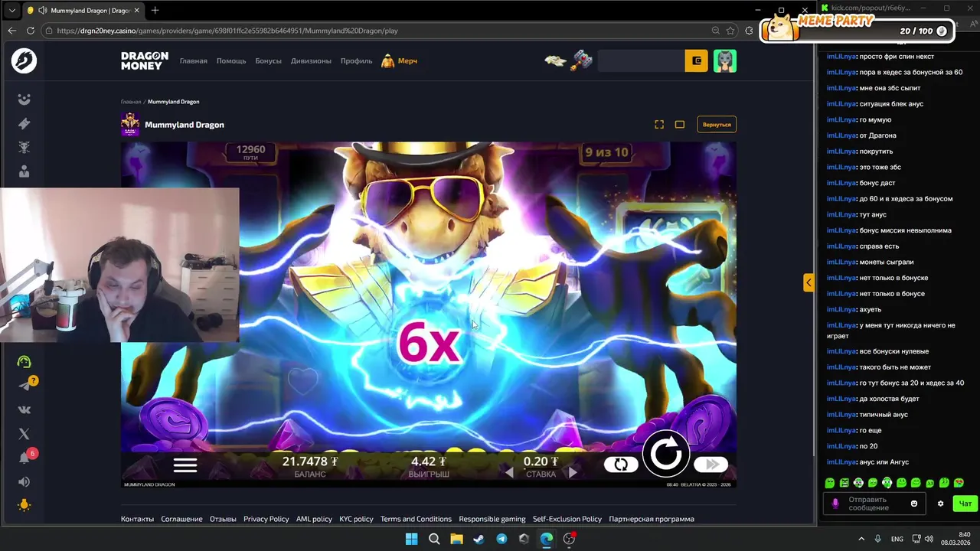This screenshot has width=980, height=551.
Task: Open the KYC policy footer link
Action: click(356, 519)
